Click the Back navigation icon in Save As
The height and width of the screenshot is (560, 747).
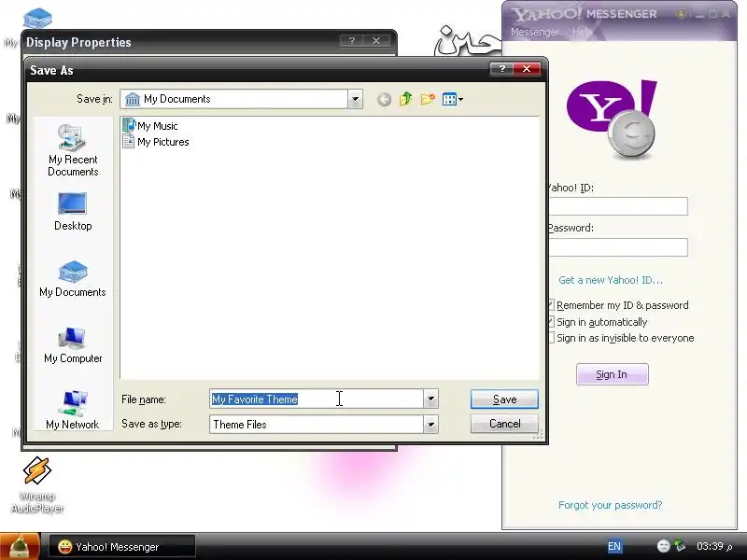pyautogui.click(x=384, y=99)
